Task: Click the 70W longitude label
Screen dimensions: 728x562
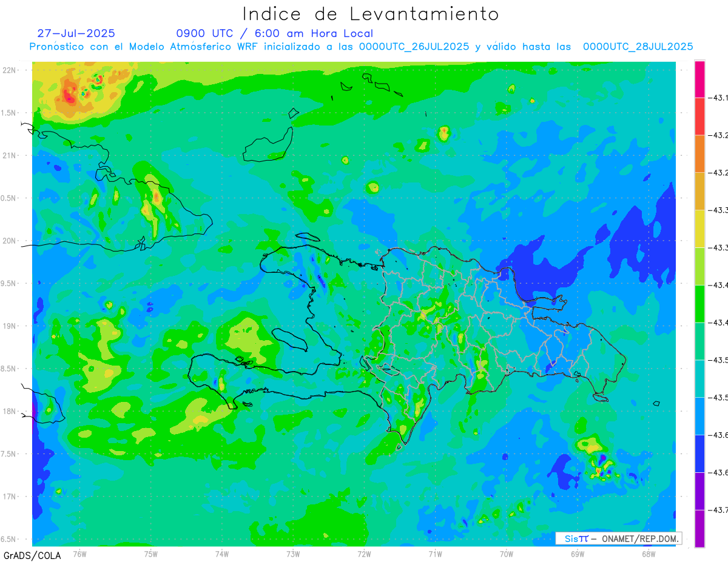Action: tap(507, 554)
